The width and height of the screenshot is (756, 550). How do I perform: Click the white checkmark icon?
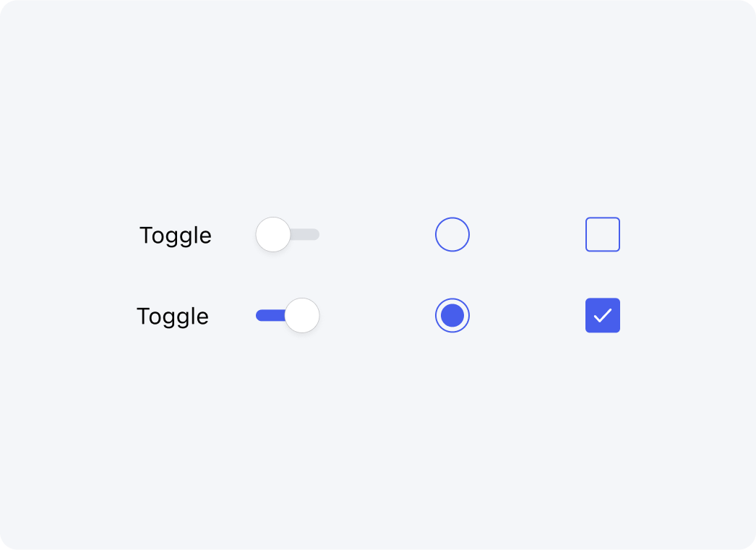(x=603, y=316)
